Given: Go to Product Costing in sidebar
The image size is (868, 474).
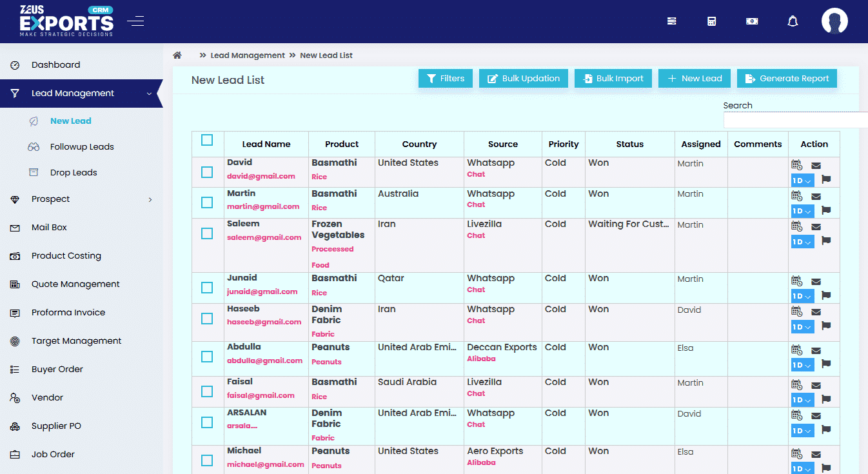Looking at the screenshot, I should pyautogui.click(x=66, y=256).
